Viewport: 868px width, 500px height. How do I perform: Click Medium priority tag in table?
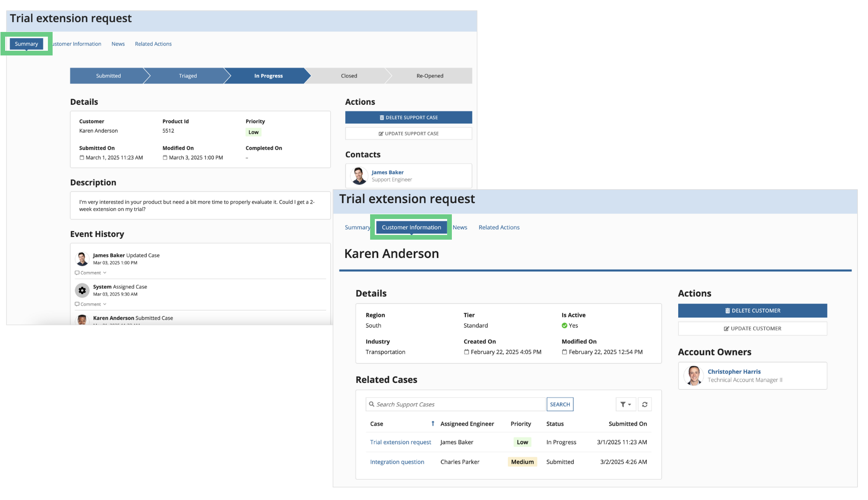click(x=522, y=462)
